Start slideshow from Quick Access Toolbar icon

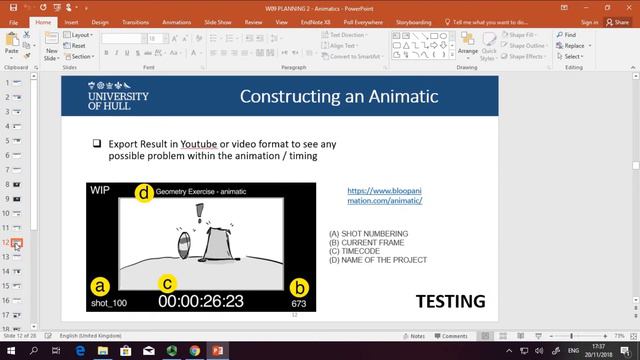coord(58,8)
